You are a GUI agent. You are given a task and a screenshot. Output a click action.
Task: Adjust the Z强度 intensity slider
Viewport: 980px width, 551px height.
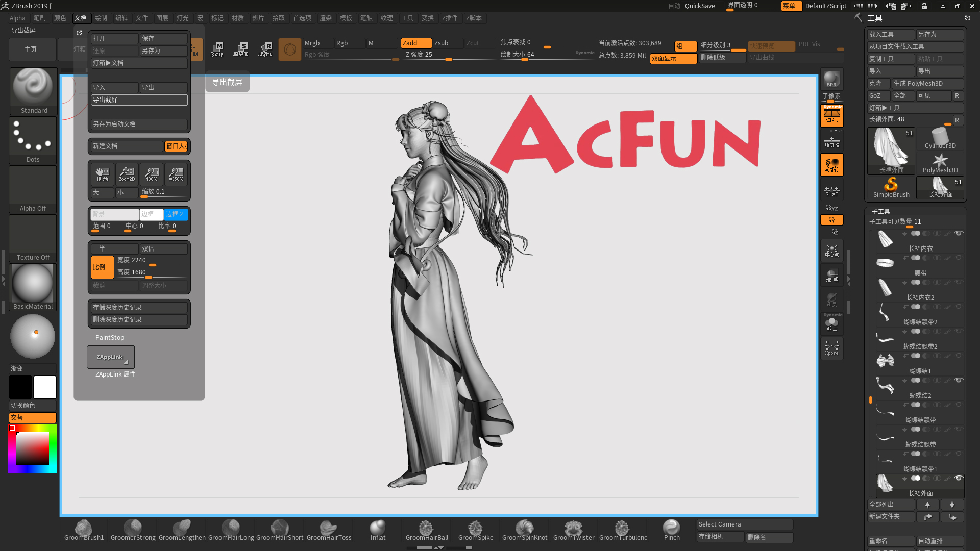[449, 55]
